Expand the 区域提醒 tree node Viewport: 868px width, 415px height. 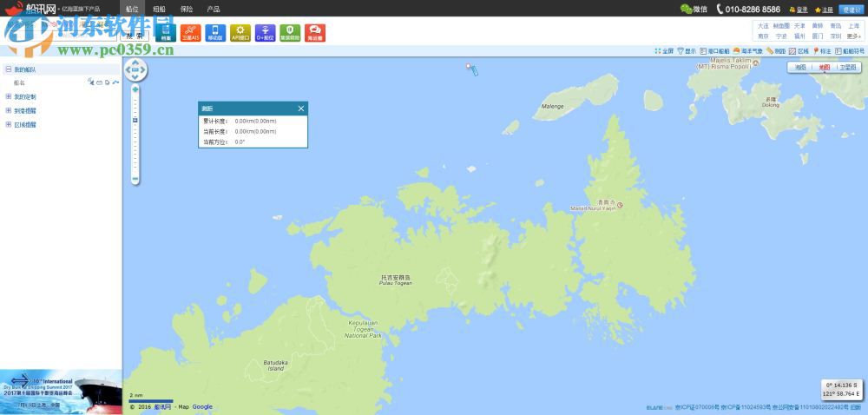(x=9, y=124)
